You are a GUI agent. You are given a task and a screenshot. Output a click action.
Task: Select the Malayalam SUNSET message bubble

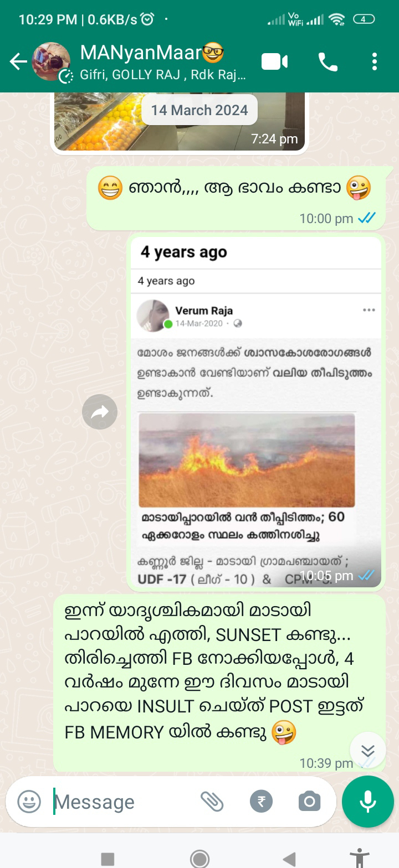click(x=219, y=684)
